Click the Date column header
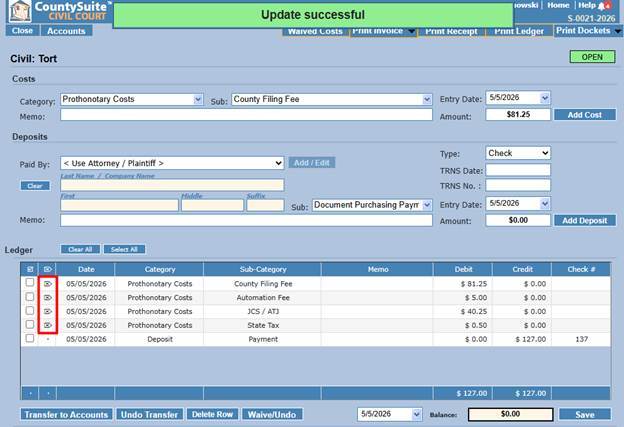The height and width of the screenshot is (427, 624). pyautogui.click(x=86, y=269)
